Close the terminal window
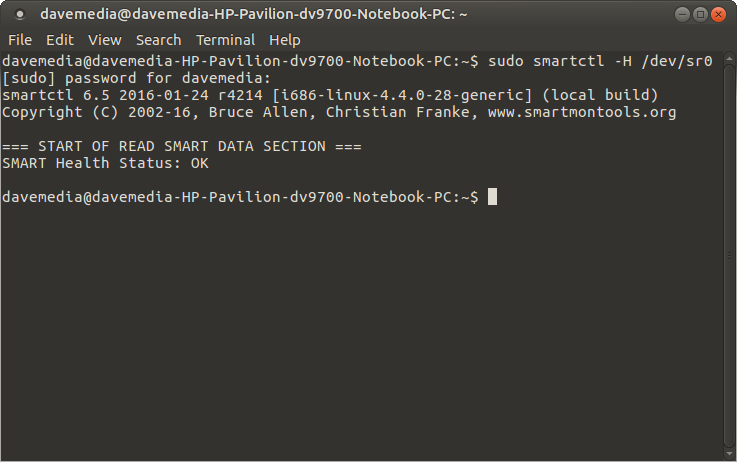The image size is (737, 462). point(718,15)
